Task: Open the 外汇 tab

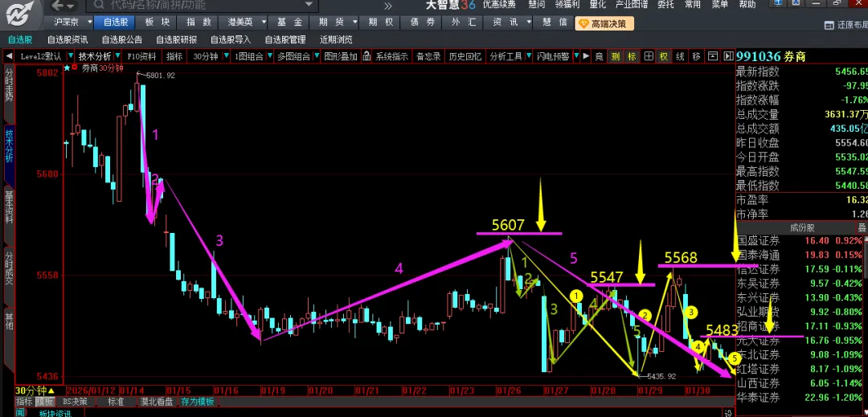Action: click(x=464, y=22)
